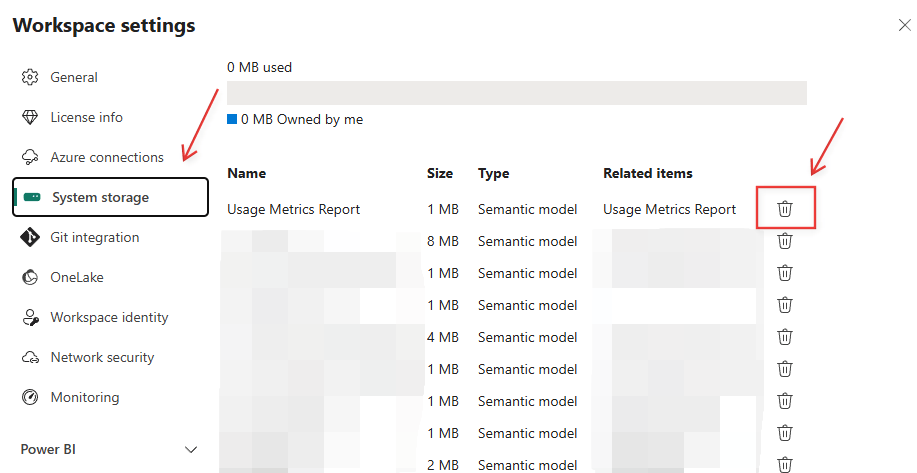Click Usage Metrics Report under Related items
The width and height of the screenshot is (917, 473).
(x=669, y=209)
